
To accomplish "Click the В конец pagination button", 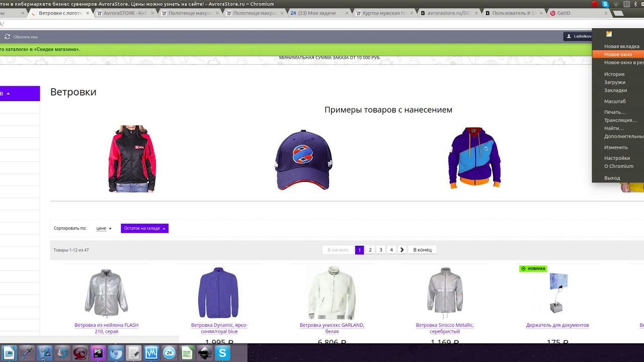I will click(422, 249).
